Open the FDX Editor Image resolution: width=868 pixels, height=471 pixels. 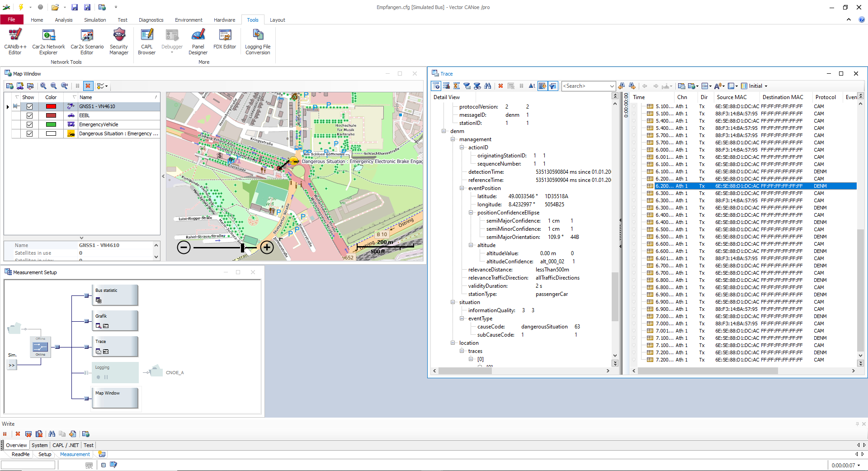(x=225, y=39)
